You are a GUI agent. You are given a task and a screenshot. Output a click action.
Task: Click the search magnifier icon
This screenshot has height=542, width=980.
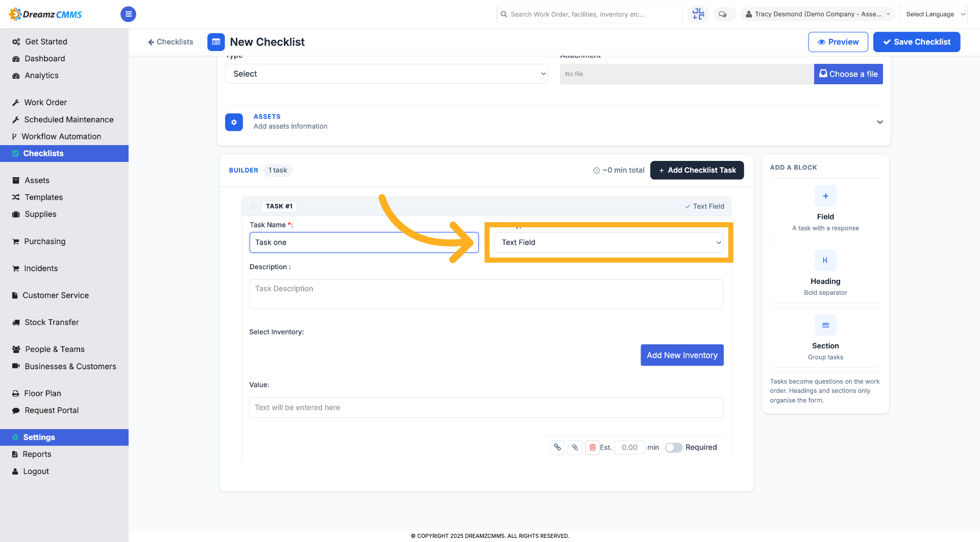coord(504,14)
